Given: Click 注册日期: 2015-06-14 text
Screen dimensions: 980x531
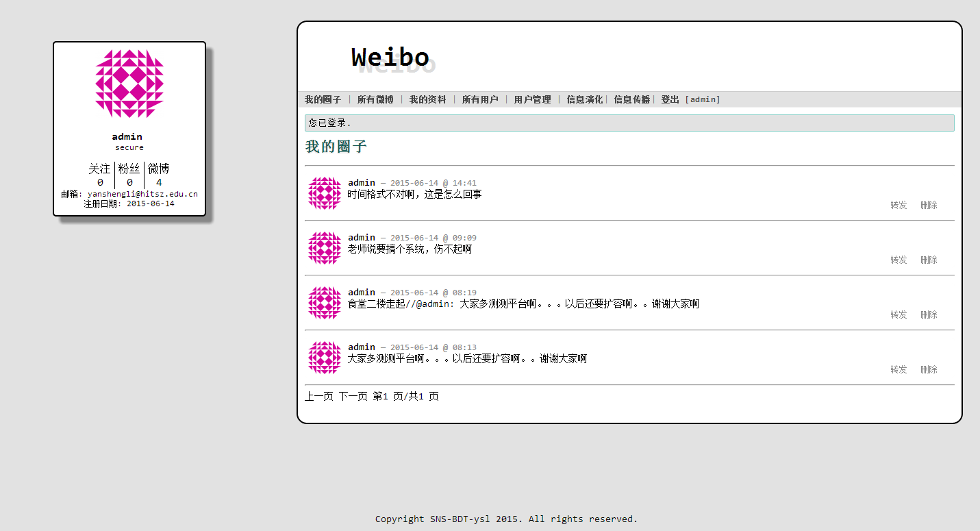Looking at the screenshot, I should click(129, 203).
